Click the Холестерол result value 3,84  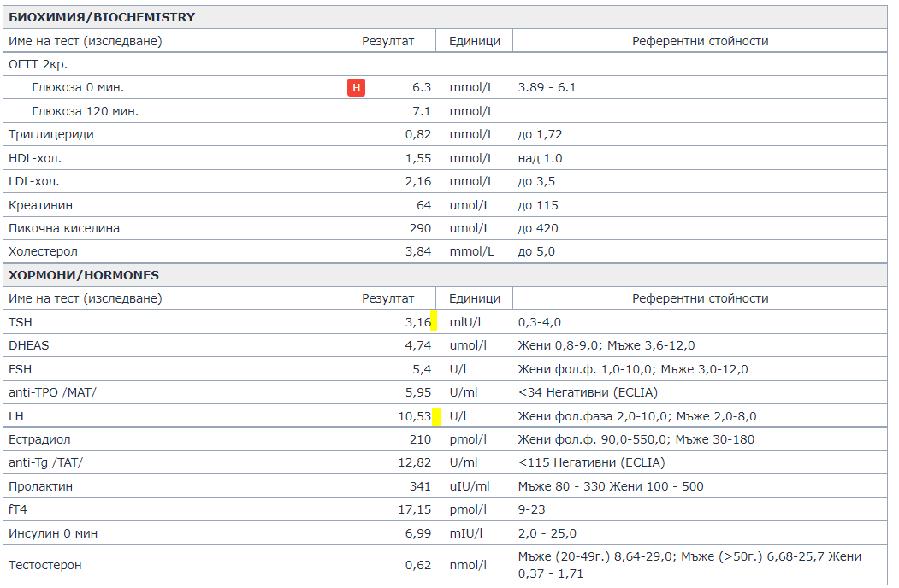coord(417,251)
